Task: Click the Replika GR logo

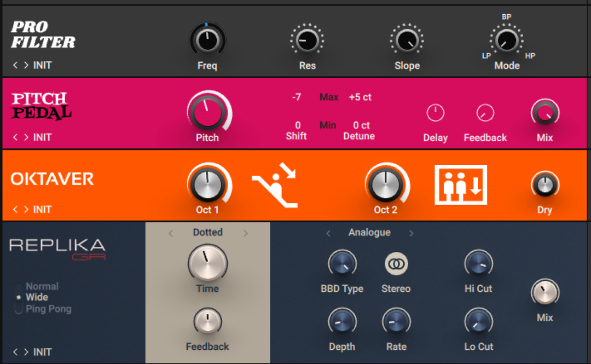Action: click(x=58, y=248)
